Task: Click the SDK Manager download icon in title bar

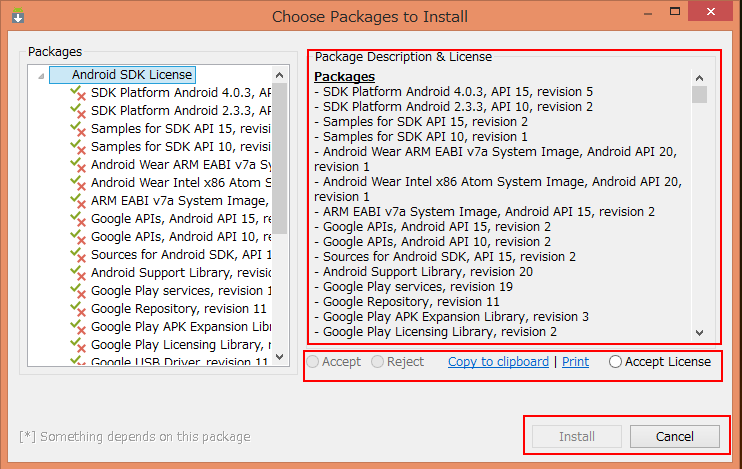Action: (x=18, y=16)
